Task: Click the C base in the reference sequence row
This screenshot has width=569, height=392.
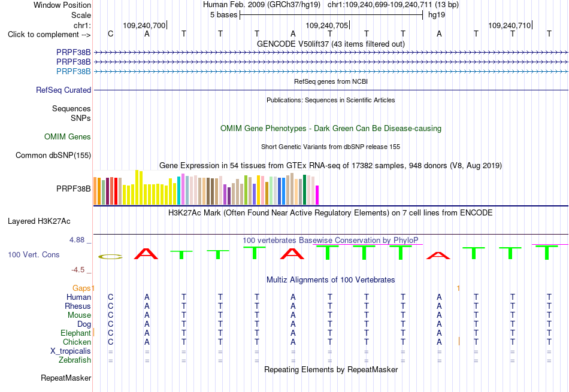Action: click(110, 34)
